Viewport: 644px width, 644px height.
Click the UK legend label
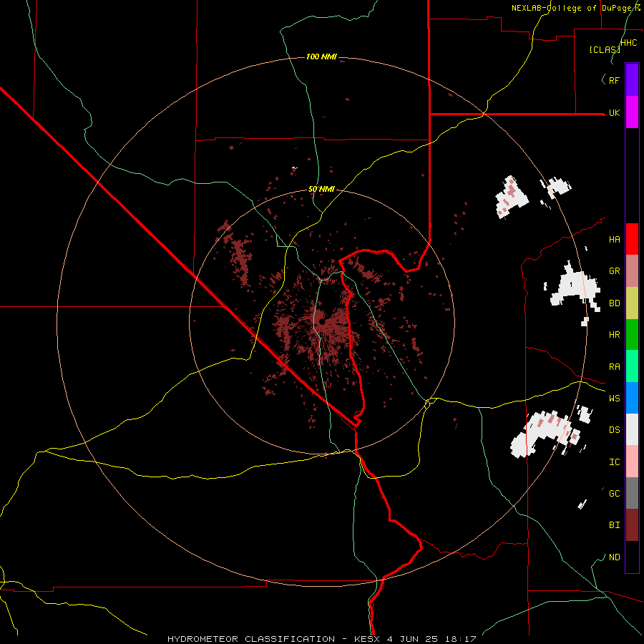[614, 113]
